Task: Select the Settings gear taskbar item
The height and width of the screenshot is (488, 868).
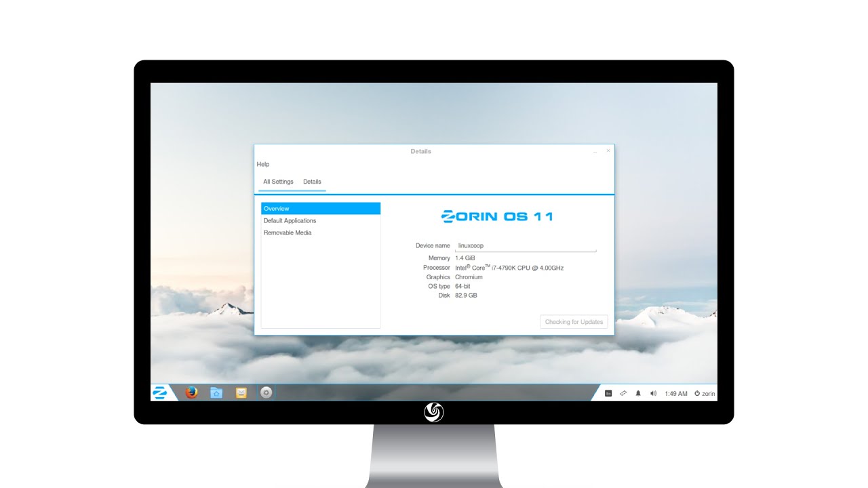Action: tap(266, 392)
